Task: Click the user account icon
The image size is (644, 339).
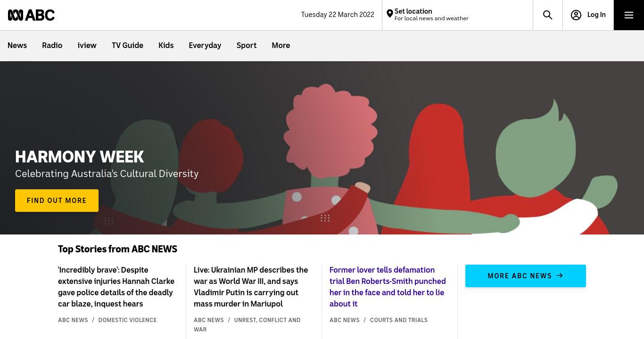Action: (x=576, y=15)
